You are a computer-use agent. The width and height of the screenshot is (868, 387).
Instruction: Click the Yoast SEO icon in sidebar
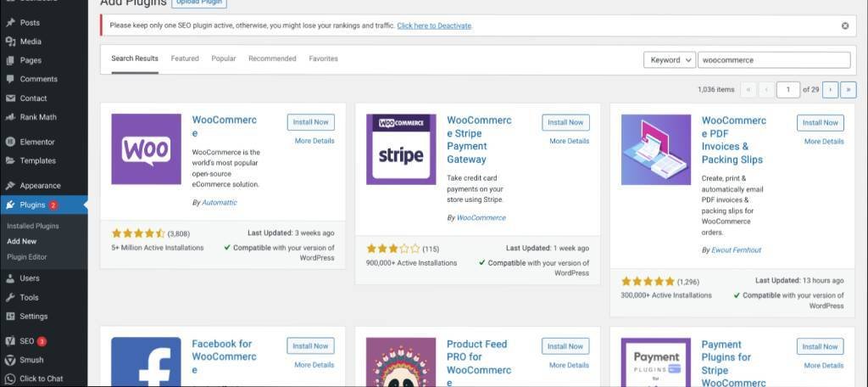coord(10,341)
